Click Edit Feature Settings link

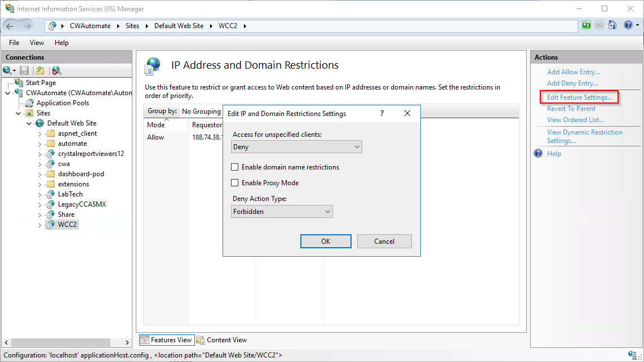click(x=580, y=97)
